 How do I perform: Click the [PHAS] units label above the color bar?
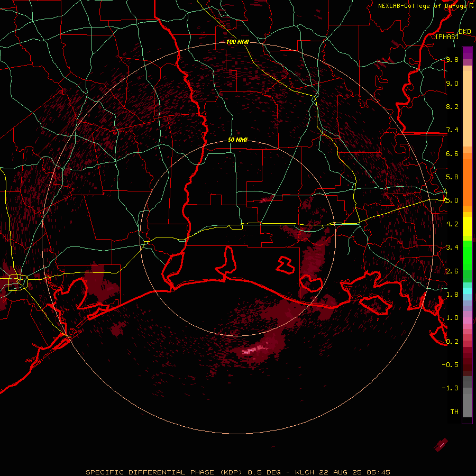tap(447, 36)
